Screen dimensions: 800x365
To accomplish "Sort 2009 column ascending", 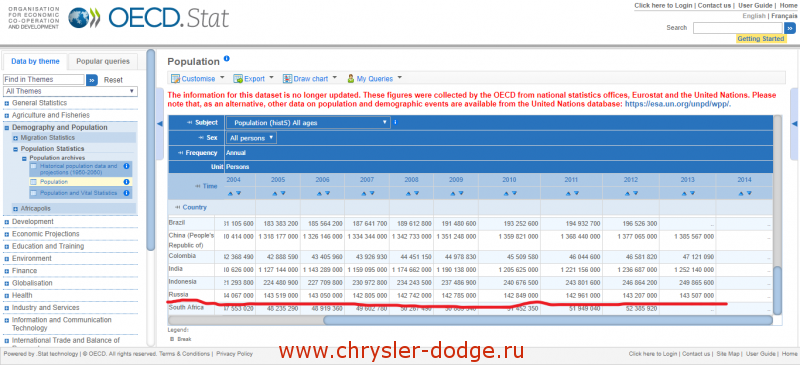I will point(453,193).
